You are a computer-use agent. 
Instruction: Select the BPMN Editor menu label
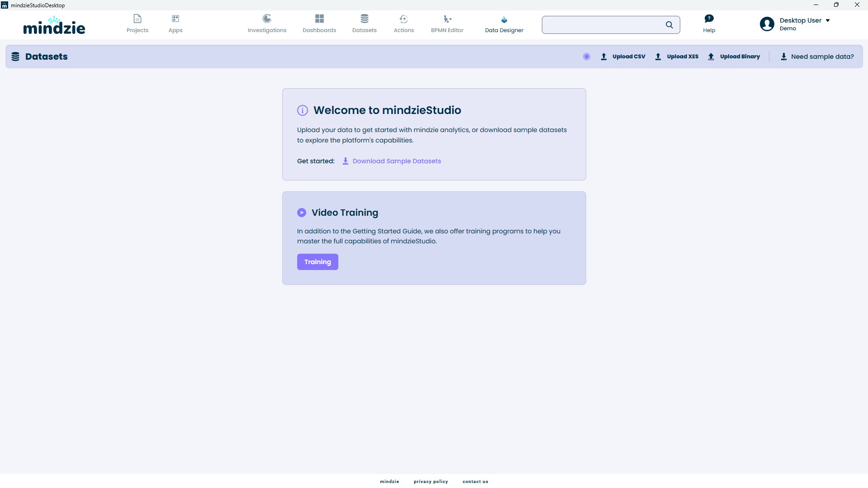[x=447, y=30]
